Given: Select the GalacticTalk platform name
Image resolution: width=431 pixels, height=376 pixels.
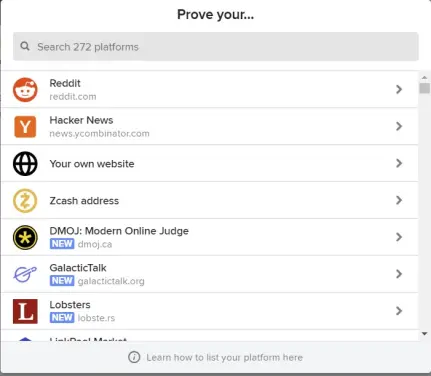Looking at the screenshot, I should pos(78,268).
